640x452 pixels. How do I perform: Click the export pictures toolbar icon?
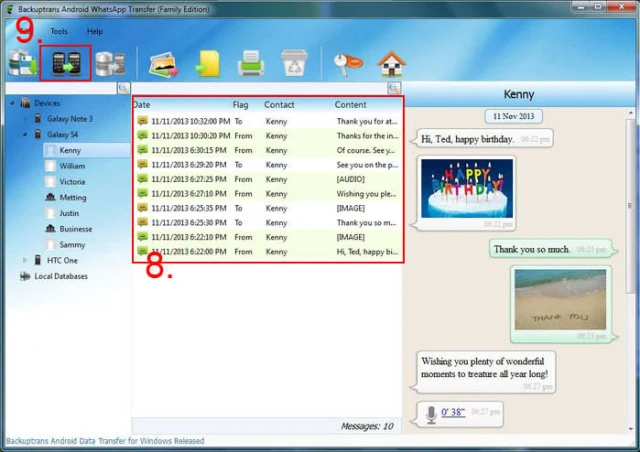click(x=164, y=64)
